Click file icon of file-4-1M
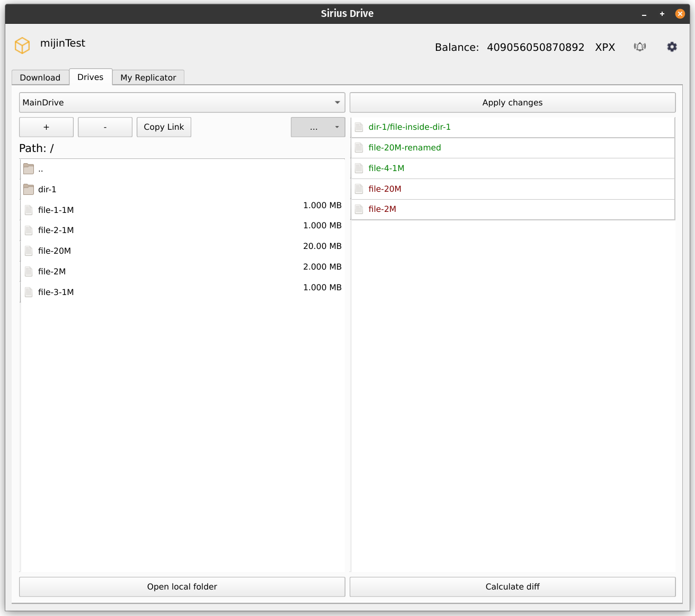 [359, 168]
